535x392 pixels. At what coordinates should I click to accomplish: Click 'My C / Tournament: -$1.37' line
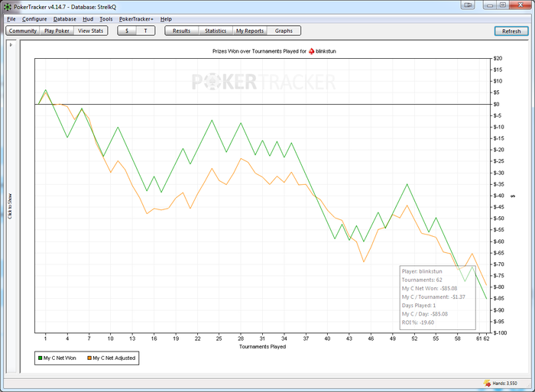433,296
